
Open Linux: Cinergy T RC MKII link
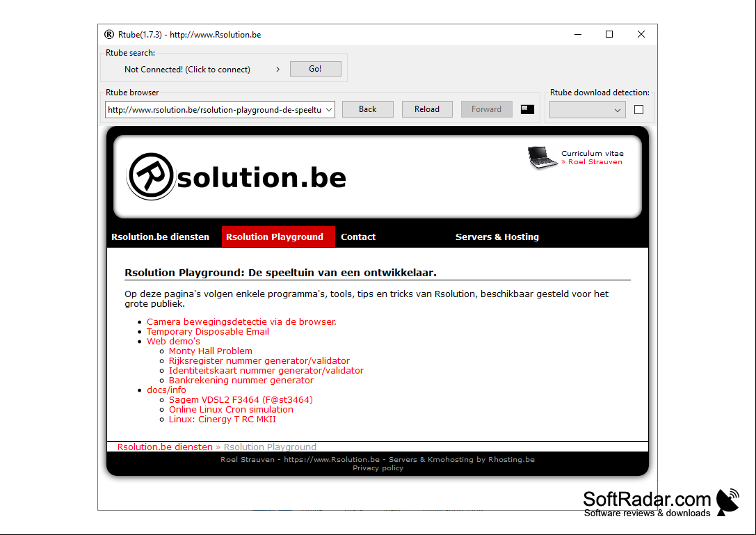click(223, 420)
